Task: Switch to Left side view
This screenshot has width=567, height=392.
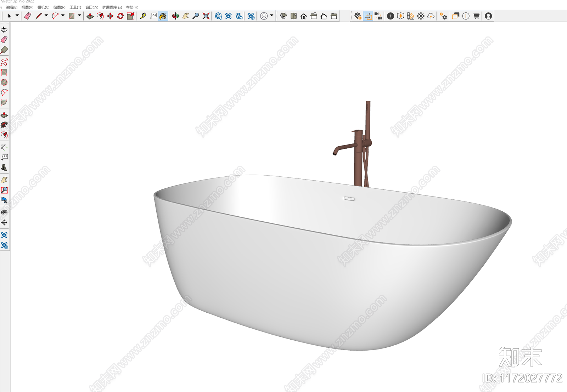Action: click(x=334, y=16)
